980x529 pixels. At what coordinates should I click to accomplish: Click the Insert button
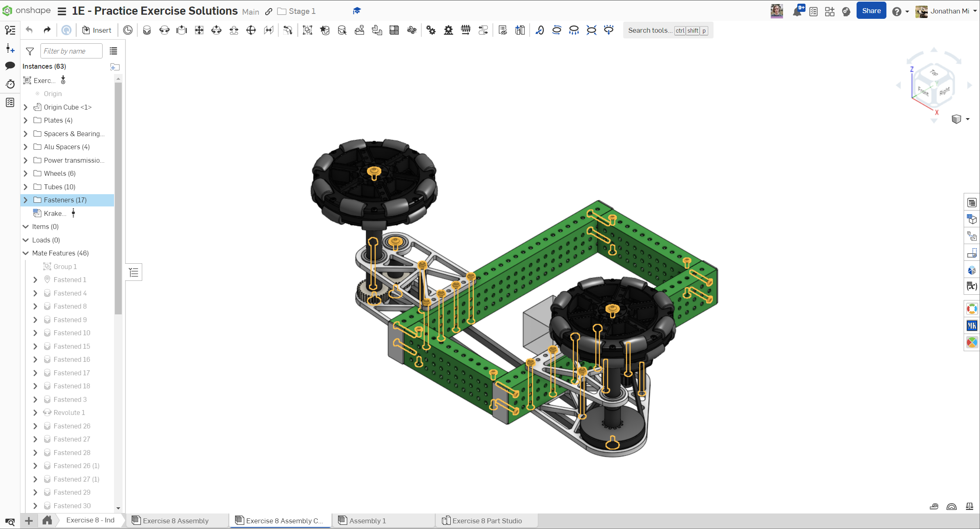pyautogui.click(x=97, y=30)
